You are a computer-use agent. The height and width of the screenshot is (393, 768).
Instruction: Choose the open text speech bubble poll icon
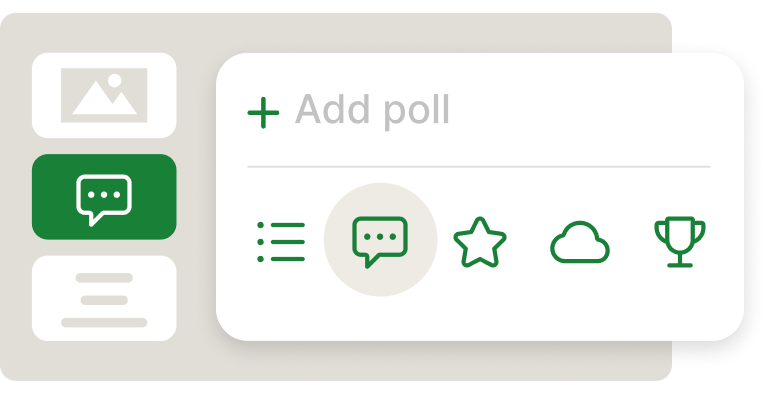tap(380, 242)
